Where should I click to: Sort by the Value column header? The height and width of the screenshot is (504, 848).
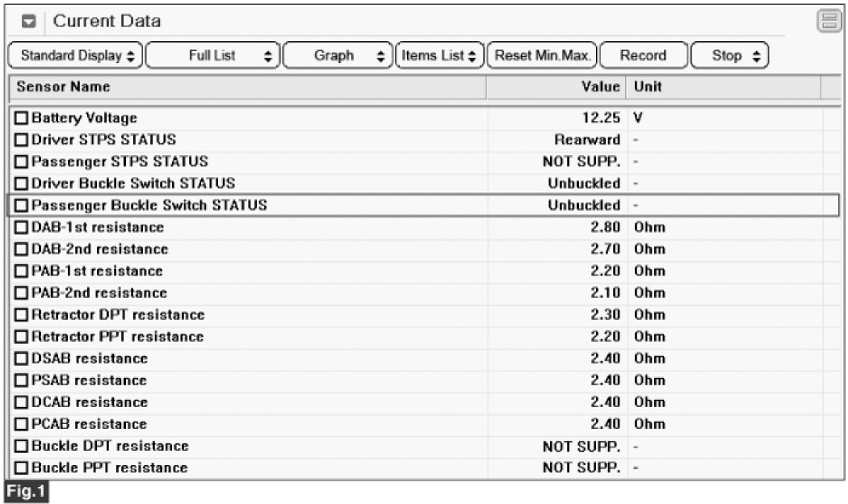(556, 87)
